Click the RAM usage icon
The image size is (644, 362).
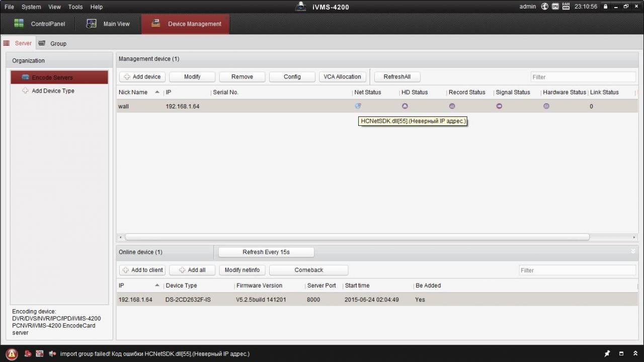[x=566, y=7]
